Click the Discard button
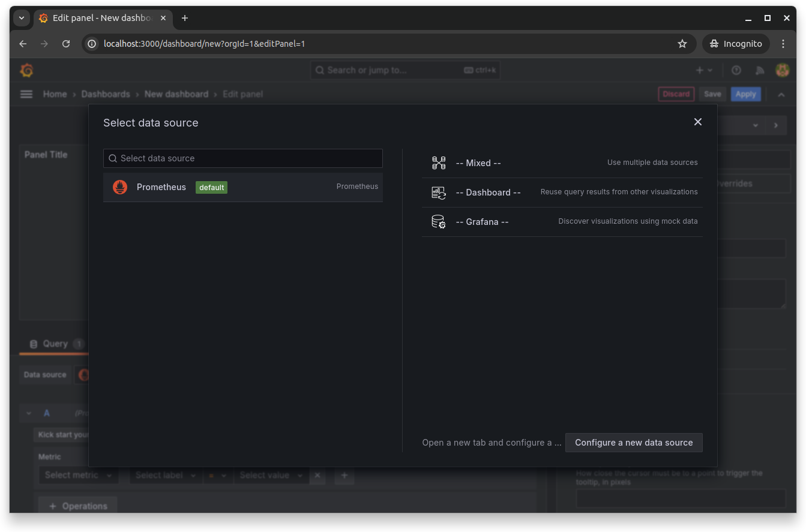This screenshot has height=532, width=806. 676,94
